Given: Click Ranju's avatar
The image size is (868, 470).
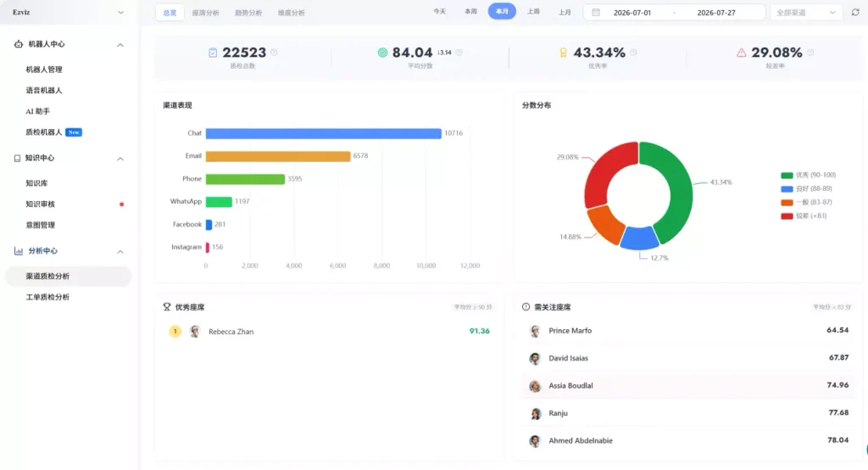Looking at the screenshot, I should point(535,413).
